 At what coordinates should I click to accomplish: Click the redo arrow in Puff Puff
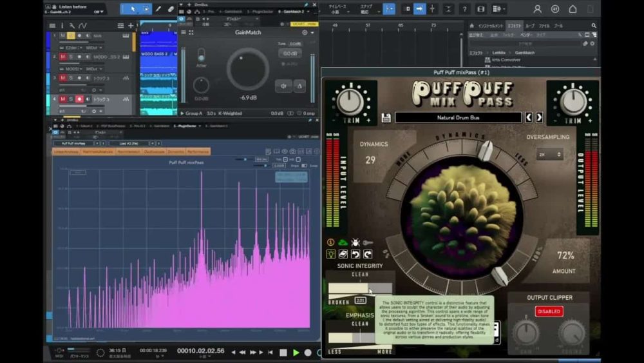click(x=368, y=254)
